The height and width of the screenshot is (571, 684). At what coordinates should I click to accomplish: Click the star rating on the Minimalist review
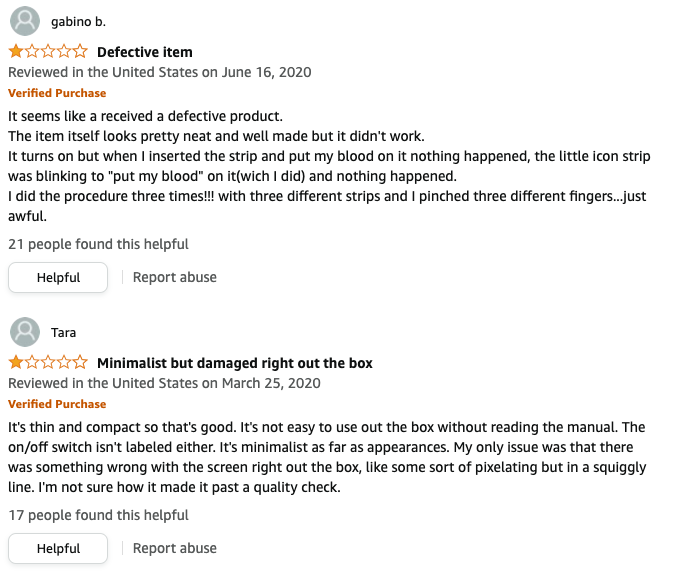pos(48,363)
